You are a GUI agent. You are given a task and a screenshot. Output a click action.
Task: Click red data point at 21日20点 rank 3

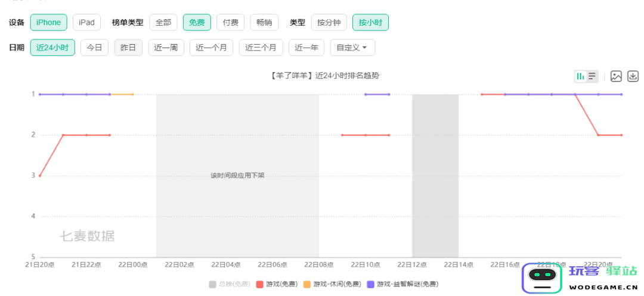39,176
